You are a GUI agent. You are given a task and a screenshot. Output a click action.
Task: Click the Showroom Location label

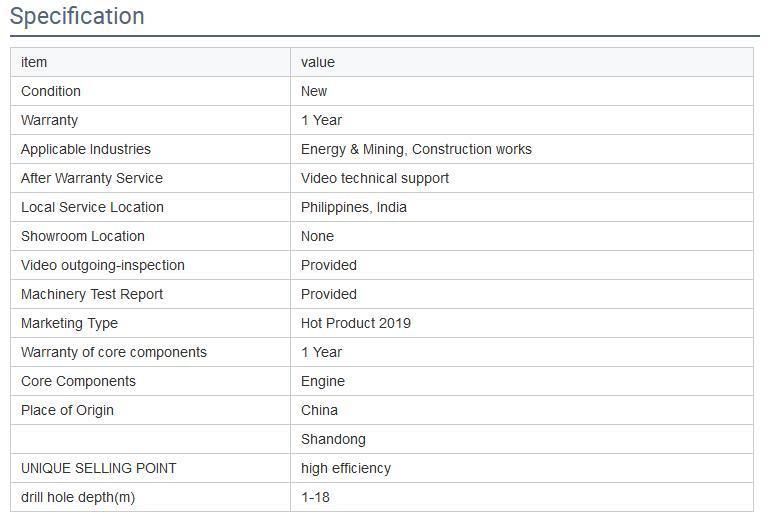[83, 236]
